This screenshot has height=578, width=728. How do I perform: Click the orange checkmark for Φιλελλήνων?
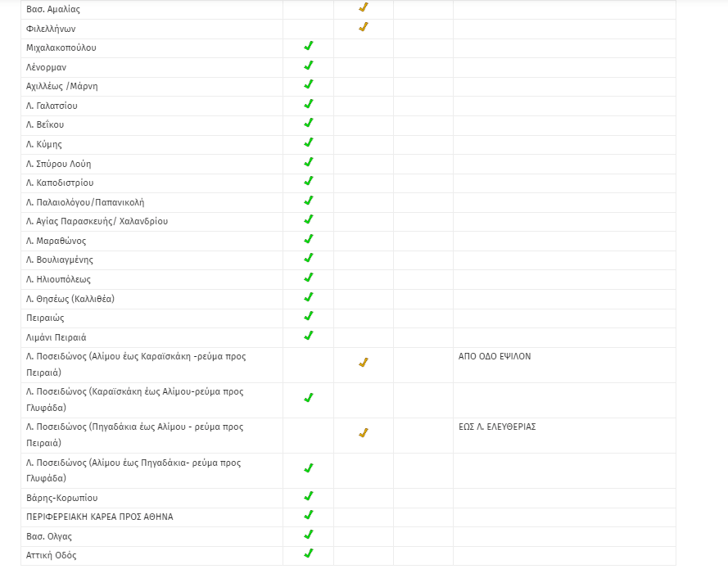coord(363,27)
